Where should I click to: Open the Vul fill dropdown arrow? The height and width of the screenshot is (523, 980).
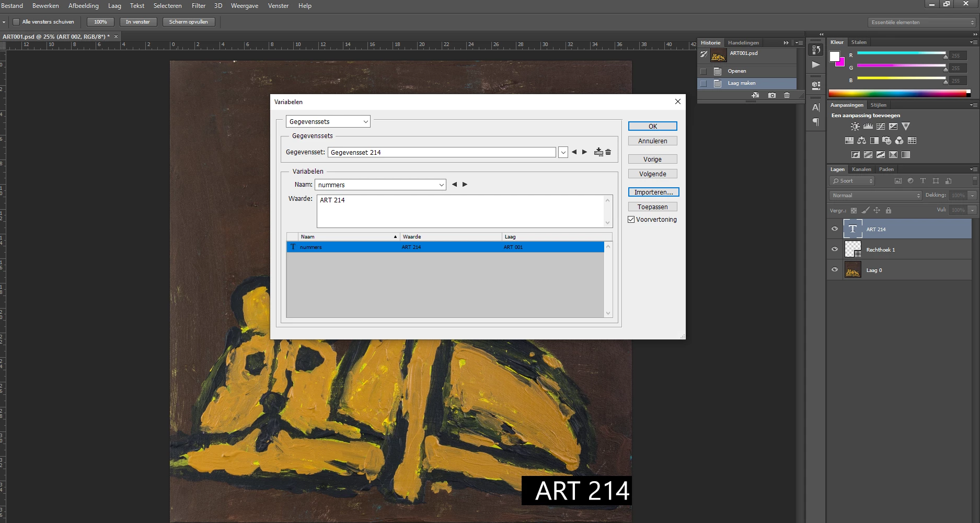(972, 210)
